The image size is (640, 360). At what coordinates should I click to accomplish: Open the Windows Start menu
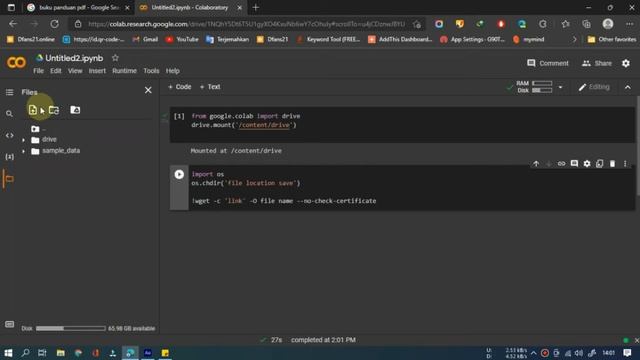[8, 353]
